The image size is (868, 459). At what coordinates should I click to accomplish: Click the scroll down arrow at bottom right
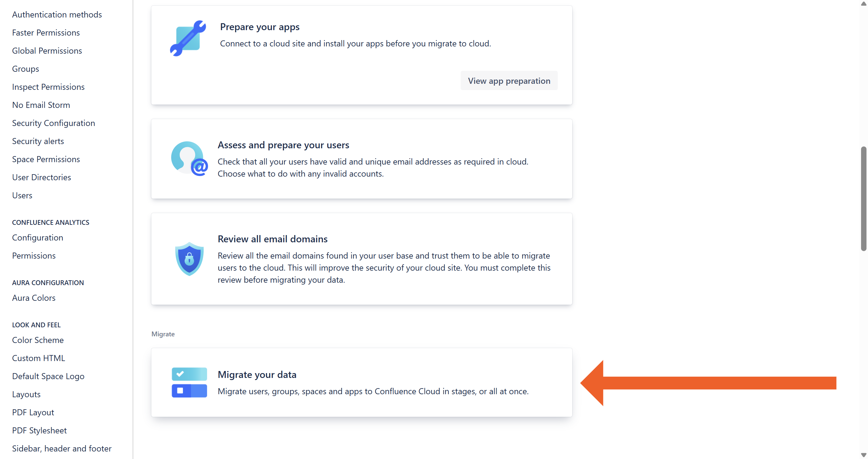(863, 455)
